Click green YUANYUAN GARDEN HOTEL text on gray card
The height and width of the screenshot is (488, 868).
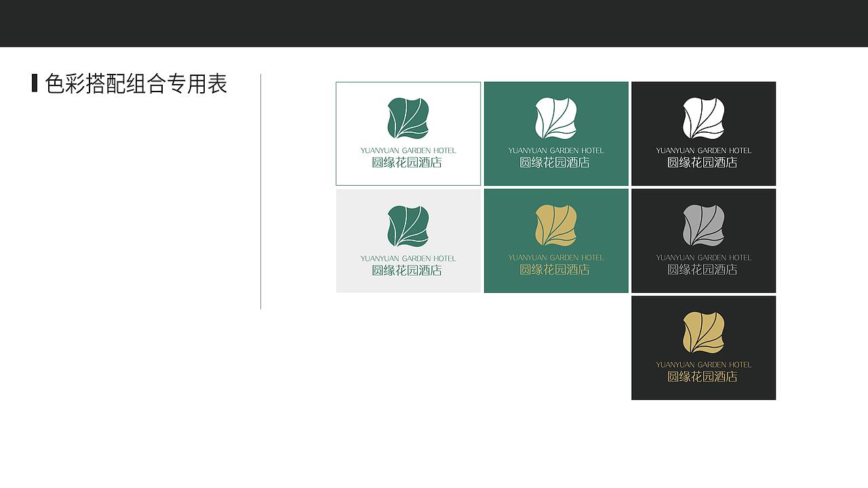408,258
